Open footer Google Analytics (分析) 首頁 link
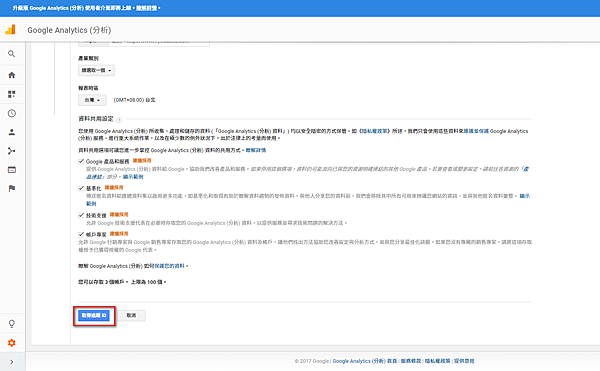 (365, 361)
